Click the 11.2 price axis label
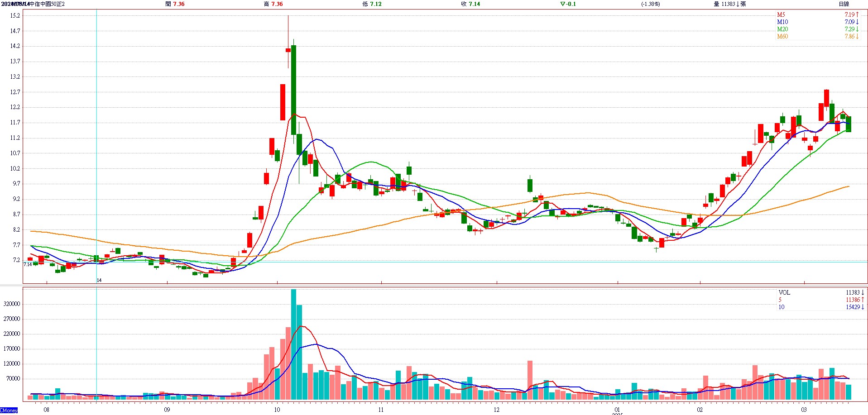 (15, 138)
